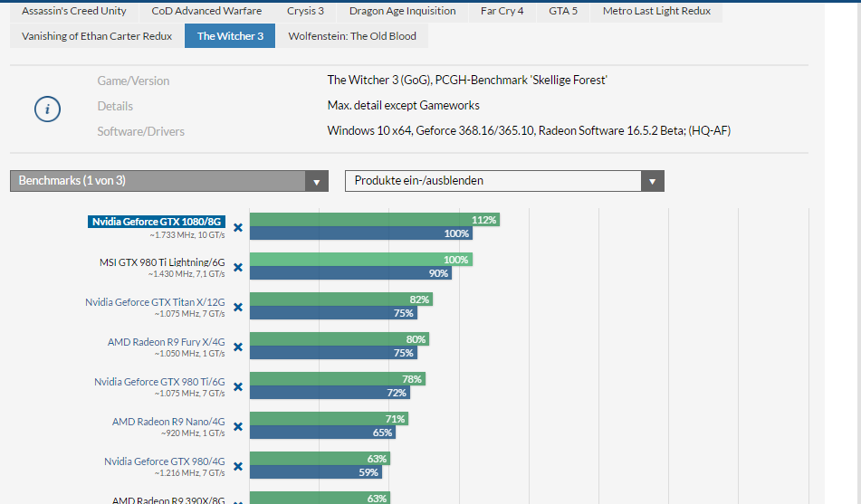Click the '~1.216 MHz, 7 GT/s' clock text
Image resolution: width=861 pixels, height=504 pixels.
(189, 472)
